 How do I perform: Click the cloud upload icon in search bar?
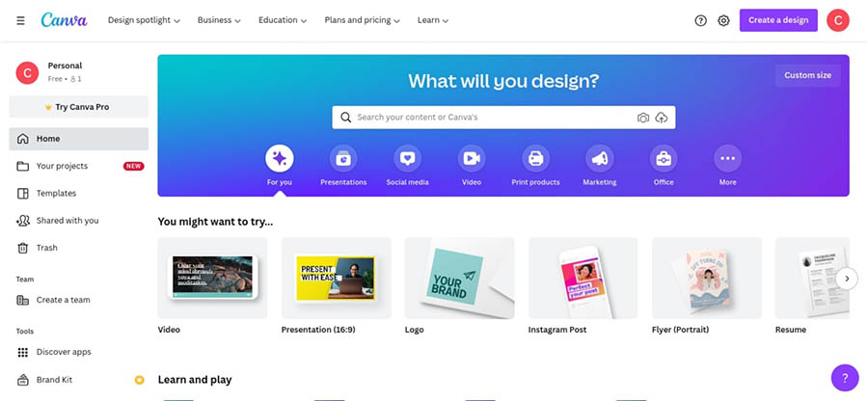[x=662, y=118]
